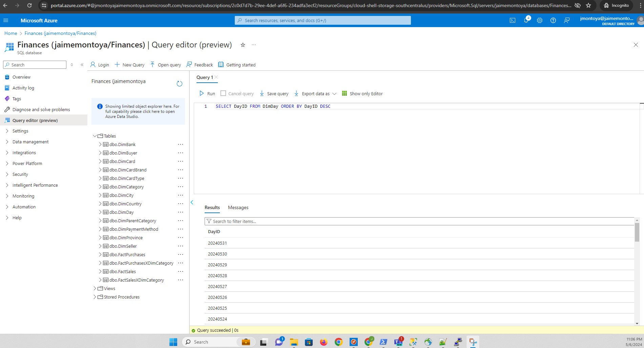
Task: Go to Home breadcrumb link
Action: (11, 33)
